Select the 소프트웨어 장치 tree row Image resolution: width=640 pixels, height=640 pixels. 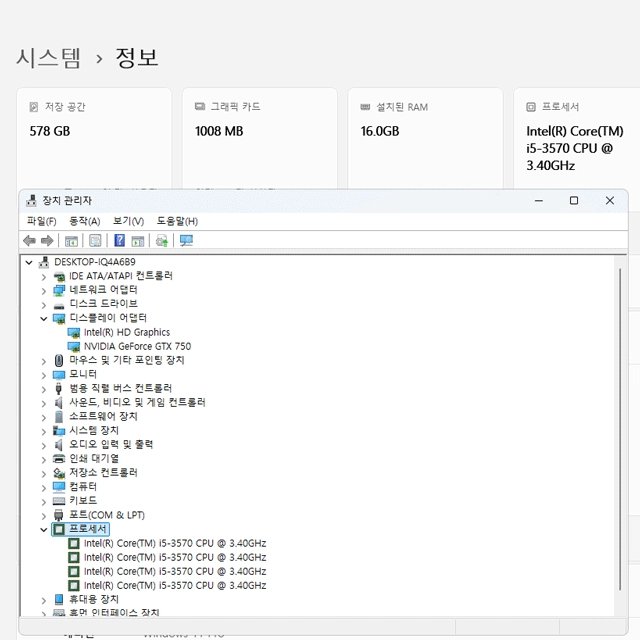pyautogui.click(x=103, y=417)
